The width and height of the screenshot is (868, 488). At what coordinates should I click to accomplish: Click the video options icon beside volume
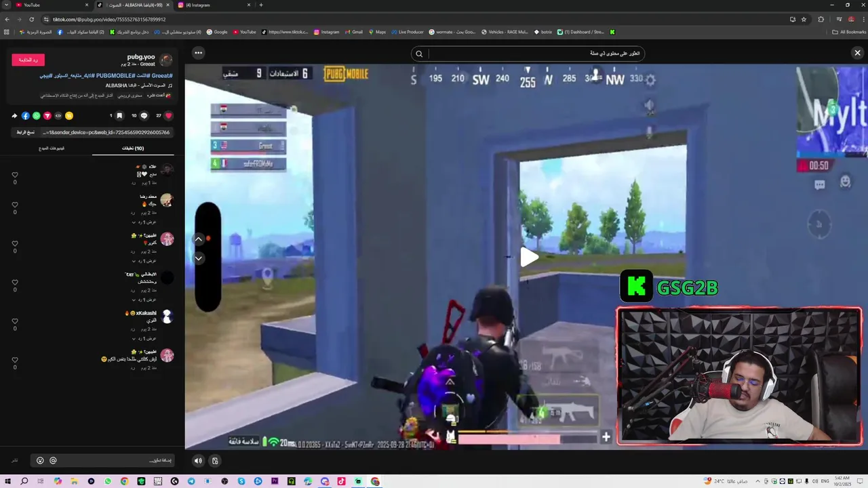coord(215,461)
